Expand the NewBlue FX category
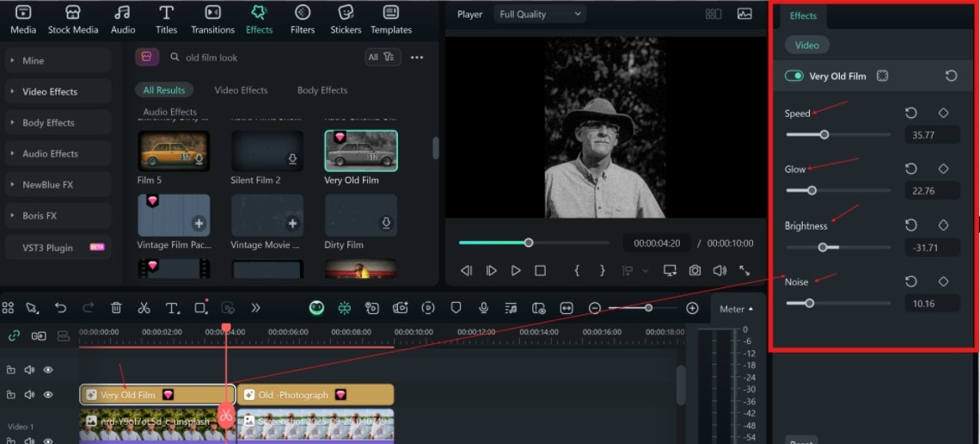This screenshot has height=444, width=980. tap(58, 184)
